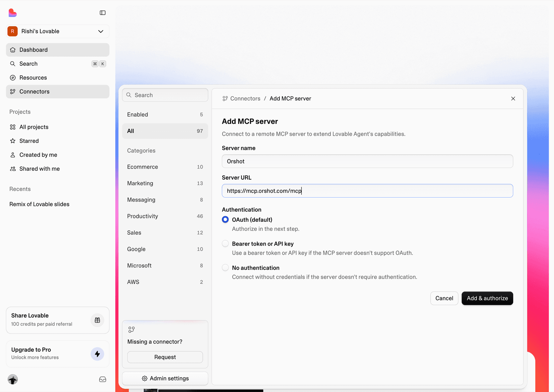The height and width of the screenshot is (392, 554).
Task: Select OAuth (default) authentication
Action: click(x=225, y=220)
